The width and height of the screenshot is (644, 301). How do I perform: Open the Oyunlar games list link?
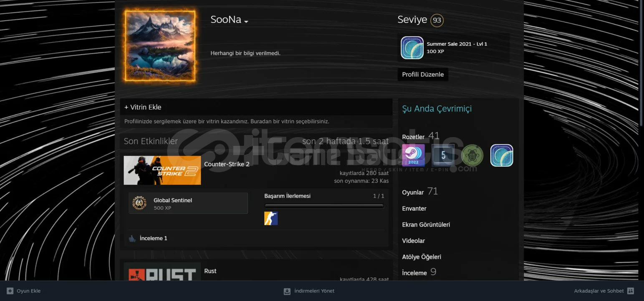[x=413, y=192]
